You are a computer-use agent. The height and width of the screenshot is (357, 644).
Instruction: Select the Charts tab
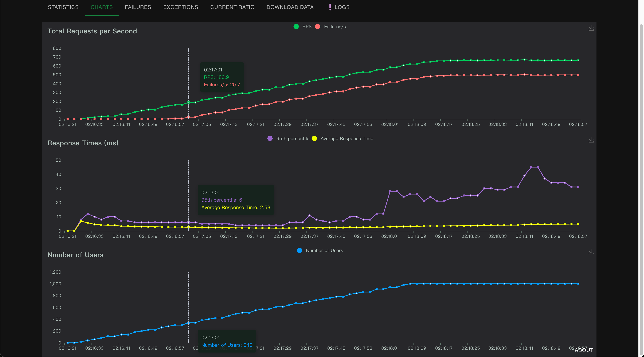coord(102,7)
